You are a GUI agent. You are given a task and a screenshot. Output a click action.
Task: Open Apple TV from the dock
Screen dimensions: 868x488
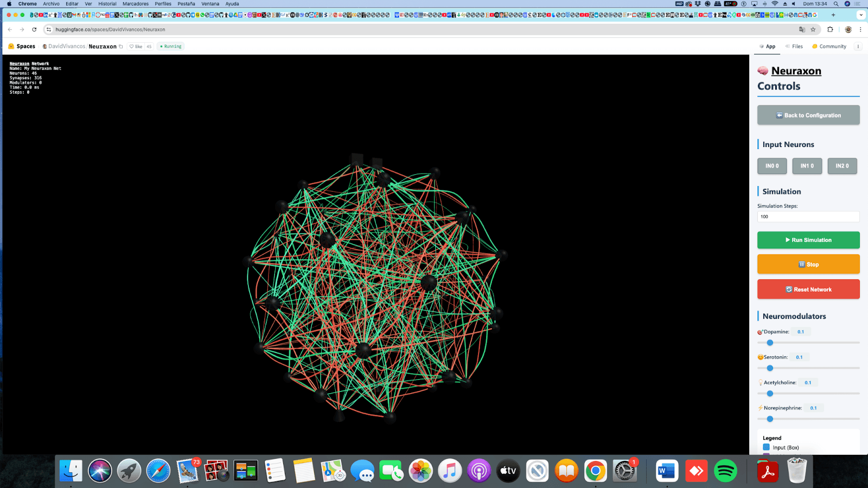point(508,471)
